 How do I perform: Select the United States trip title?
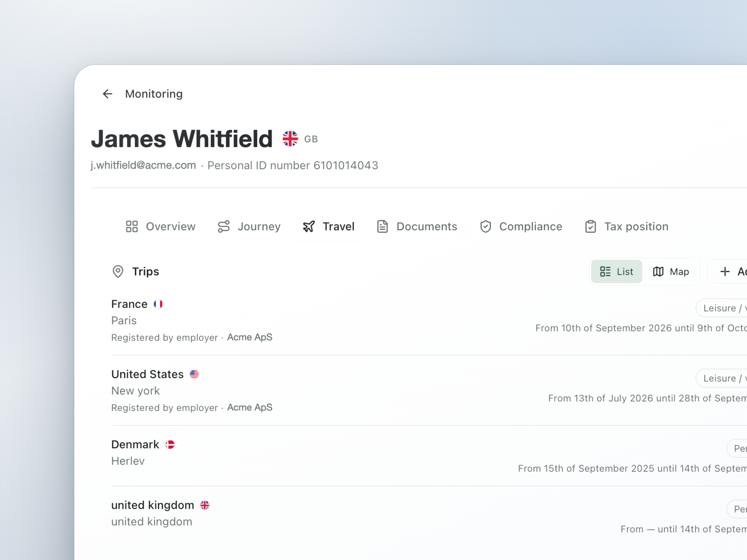pos(147,374)
